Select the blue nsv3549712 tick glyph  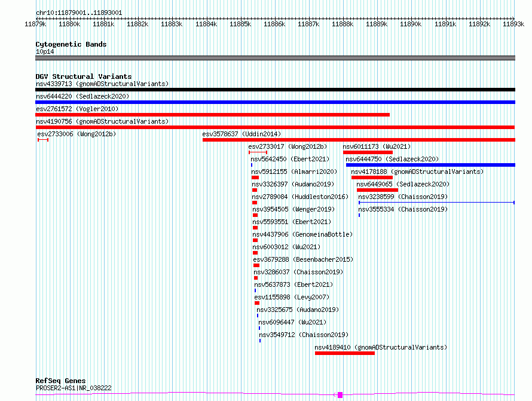pyautogui.click(x=260, y=341)
